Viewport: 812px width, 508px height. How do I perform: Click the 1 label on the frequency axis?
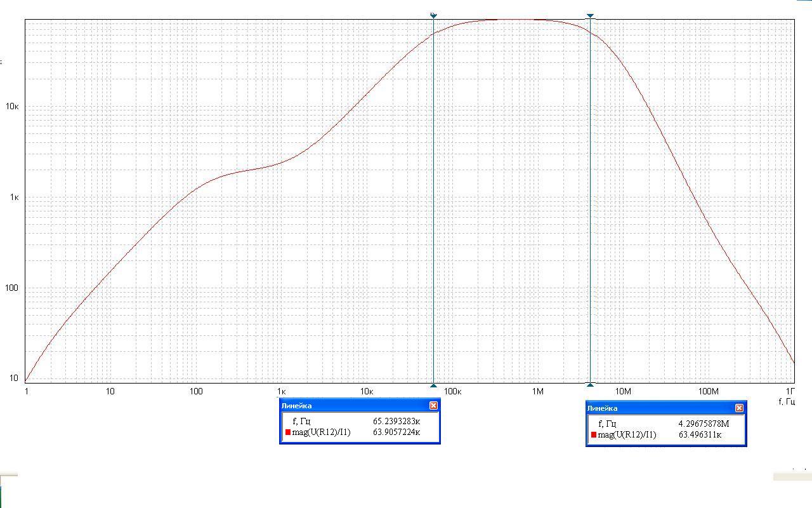click(26, 391)
